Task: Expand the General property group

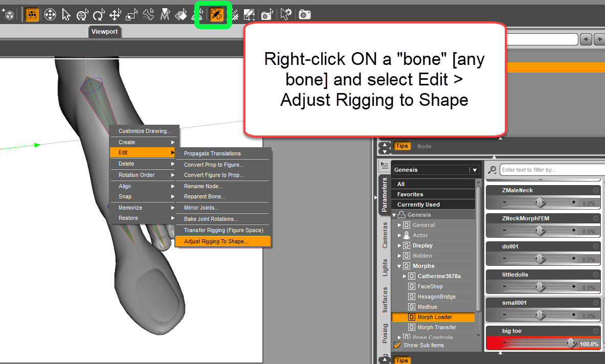Action: point(399,225)
